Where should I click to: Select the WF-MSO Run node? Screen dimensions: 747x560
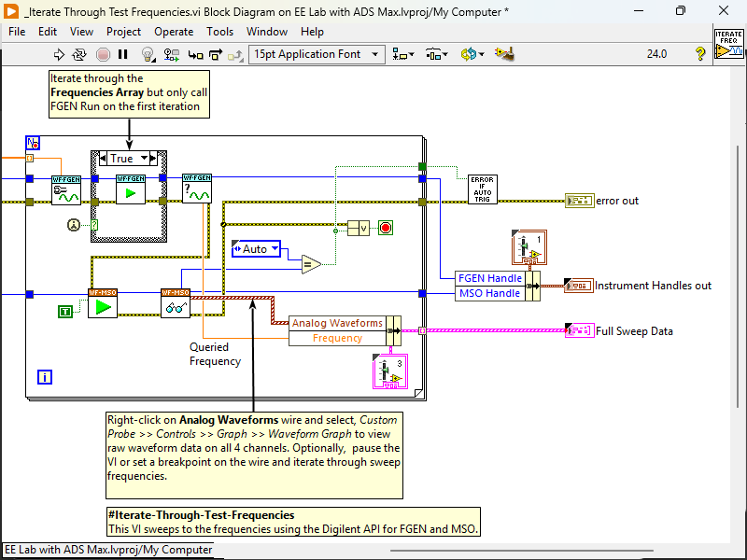[103, 303]
